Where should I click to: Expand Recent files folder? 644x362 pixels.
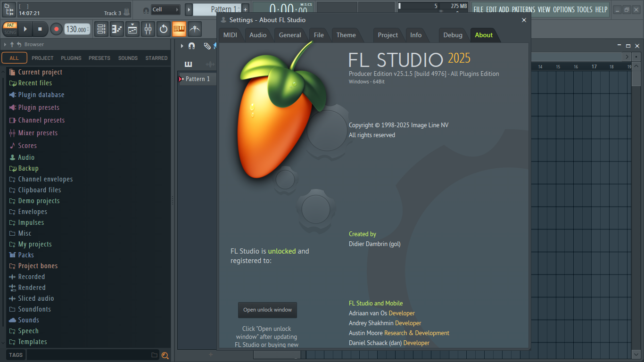click(x=31, y=83)
